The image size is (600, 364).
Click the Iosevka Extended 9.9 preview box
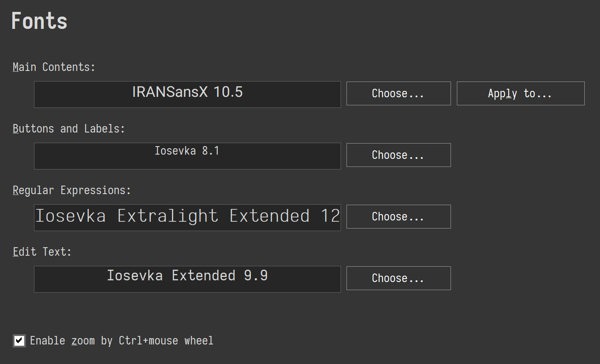[x=187, y=279]
